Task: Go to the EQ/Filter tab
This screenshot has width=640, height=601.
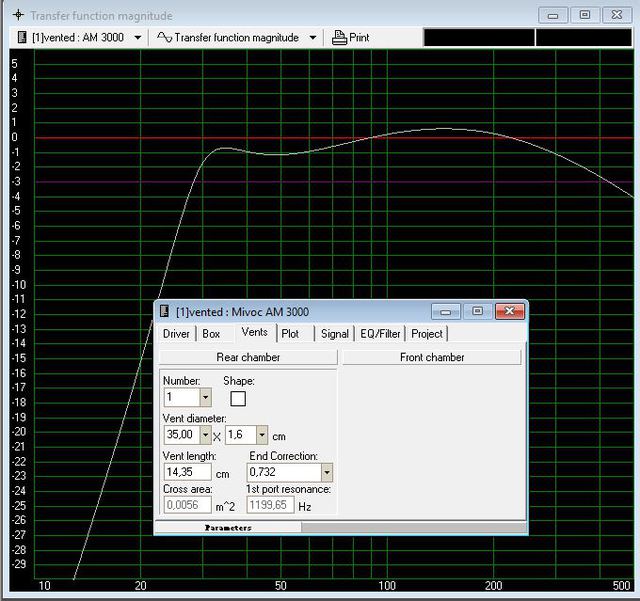Action: click(x=380, y=334)
